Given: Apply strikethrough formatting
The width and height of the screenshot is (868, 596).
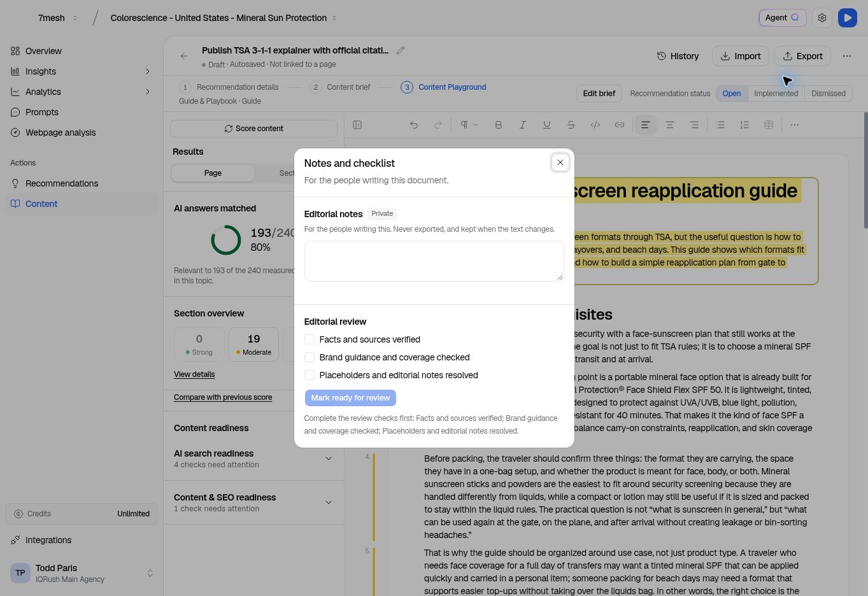Looking at the screenshot, I should (571, 125).
